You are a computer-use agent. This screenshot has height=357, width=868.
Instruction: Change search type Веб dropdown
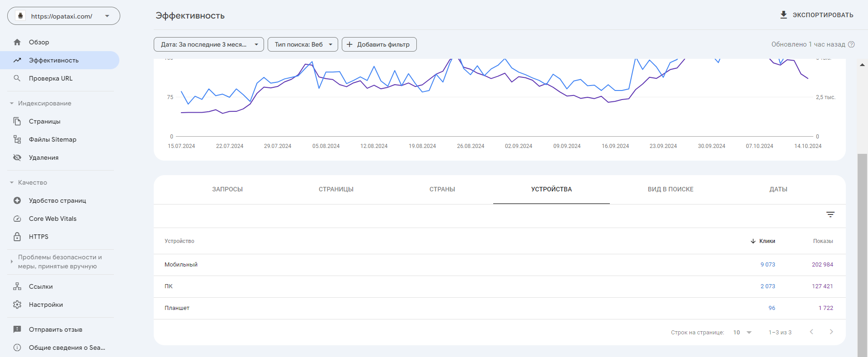click(302, 44)
